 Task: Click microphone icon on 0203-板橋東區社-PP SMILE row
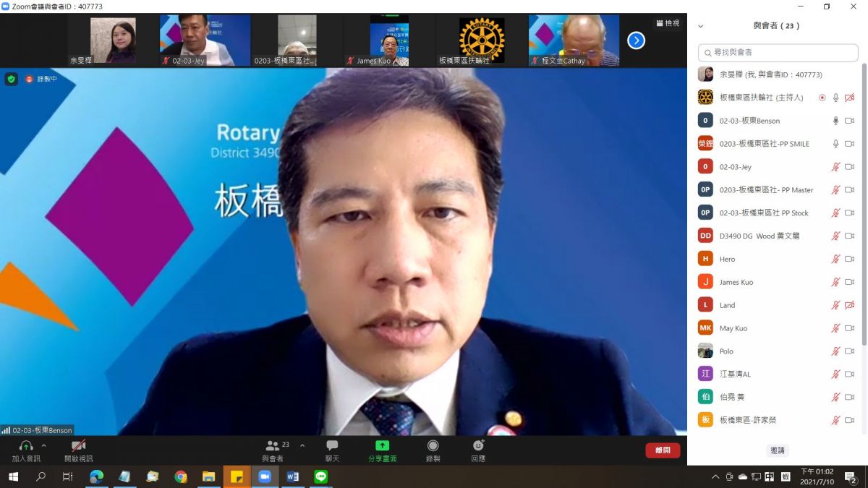(x=835, y=144)
